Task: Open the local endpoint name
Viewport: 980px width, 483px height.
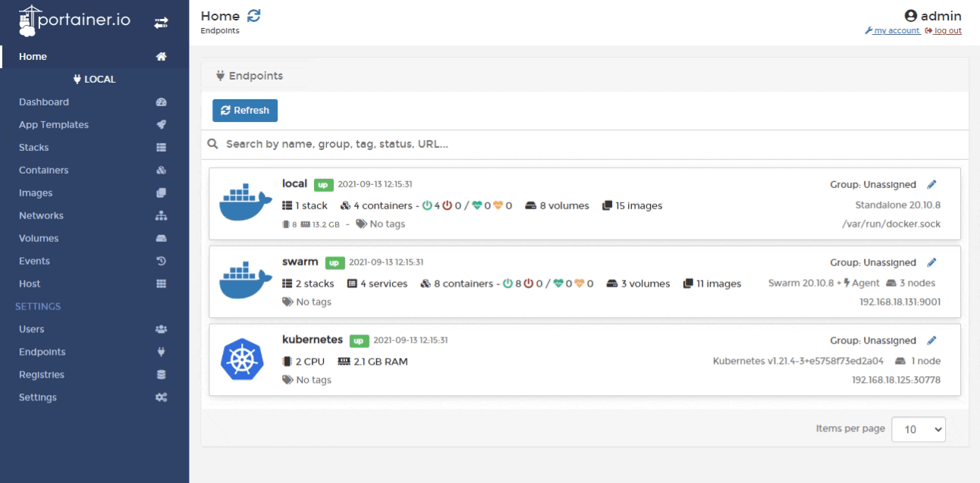Action: (294, 183)
